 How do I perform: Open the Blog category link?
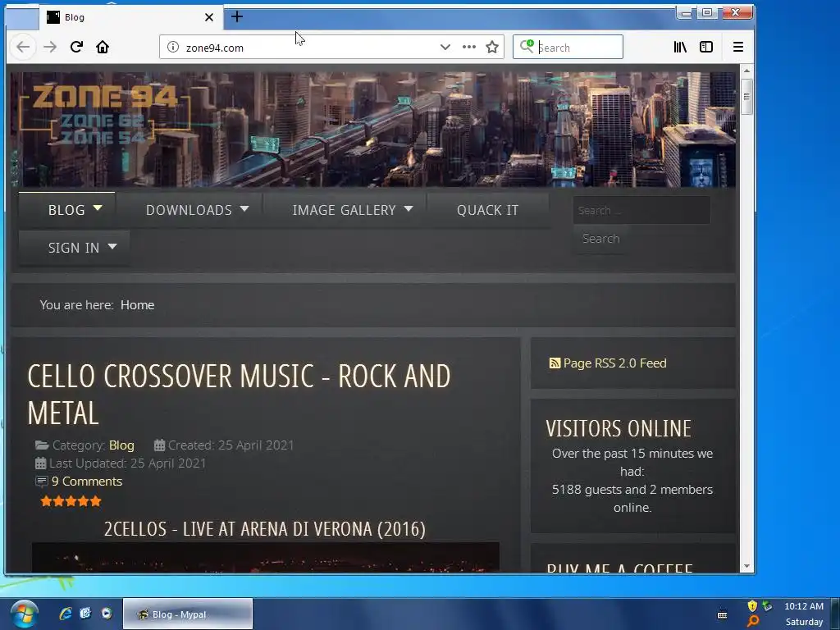click(121, 445)
